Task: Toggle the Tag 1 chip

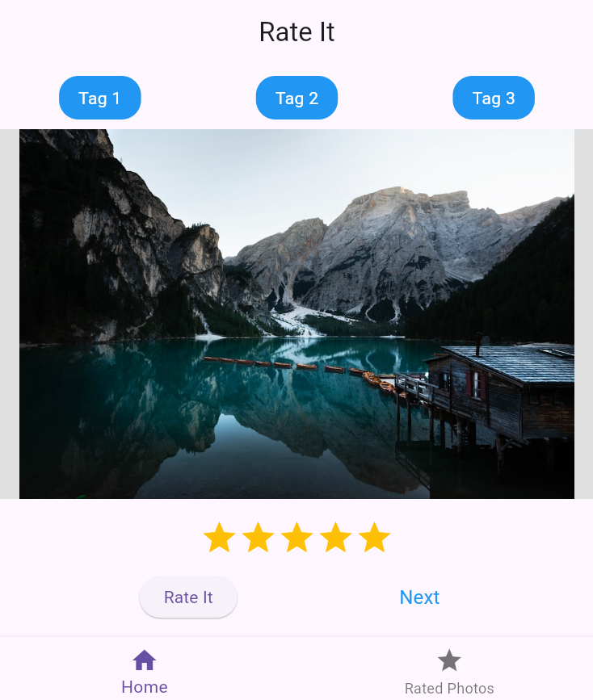Action: [100, 98]
